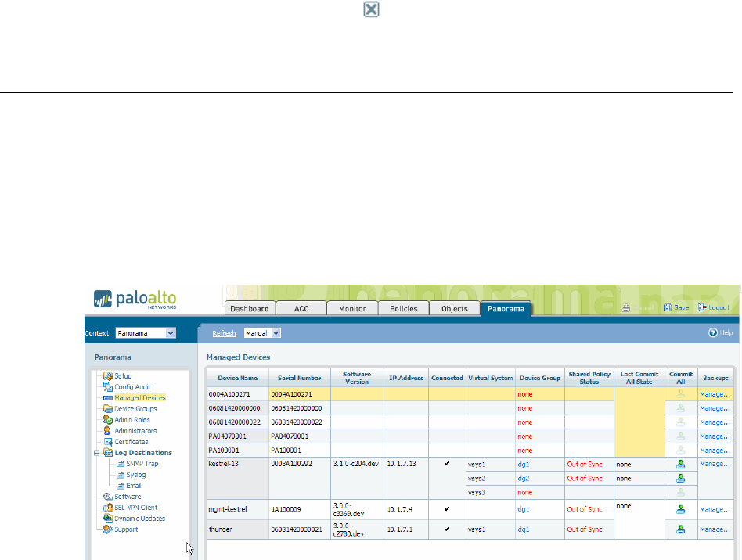Open the Manage... backups link for PA100001
Image resolution: width=742 pixels, height=560 pixels.
coord(715,451)
